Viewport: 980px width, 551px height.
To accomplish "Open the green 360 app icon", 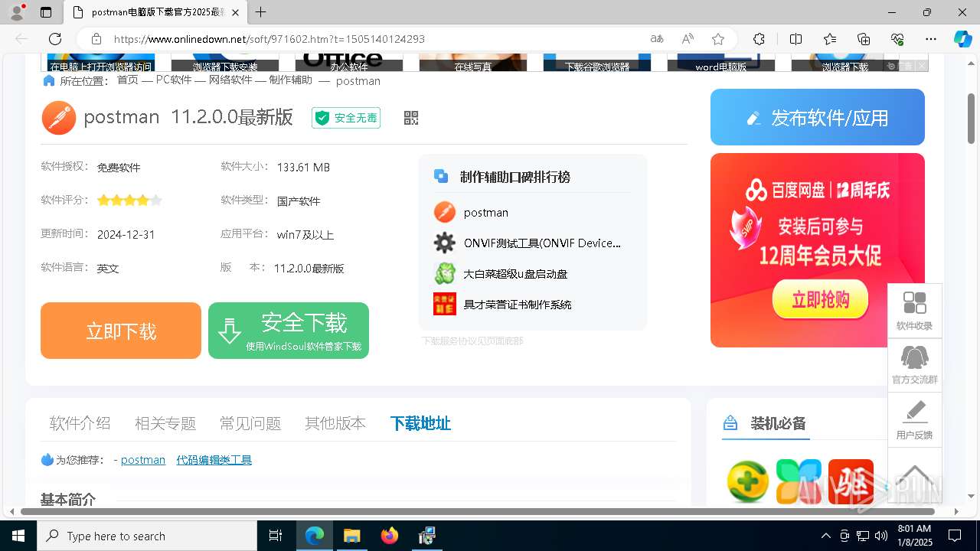I will (x=747, y=481).
